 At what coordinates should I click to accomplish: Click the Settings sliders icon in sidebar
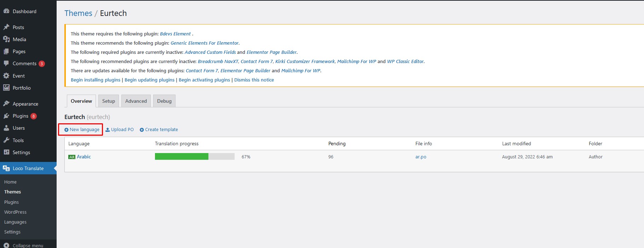[x=6, y=152]
